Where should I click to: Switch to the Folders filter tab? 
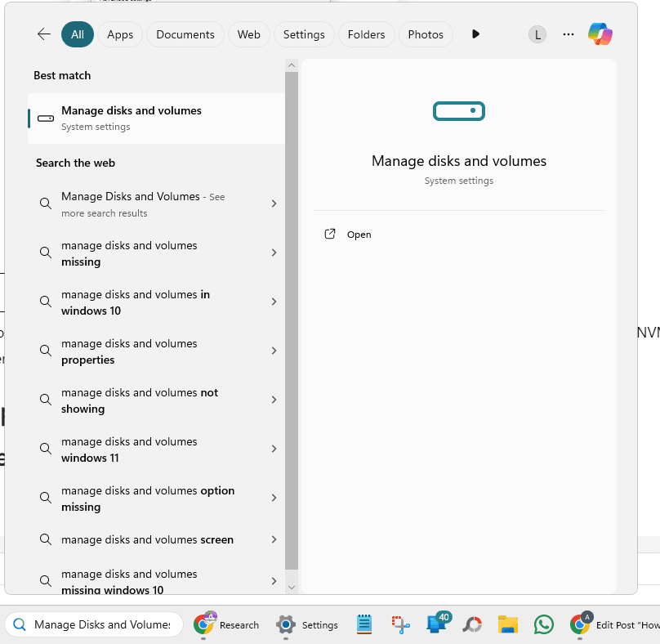pos(366,34)
